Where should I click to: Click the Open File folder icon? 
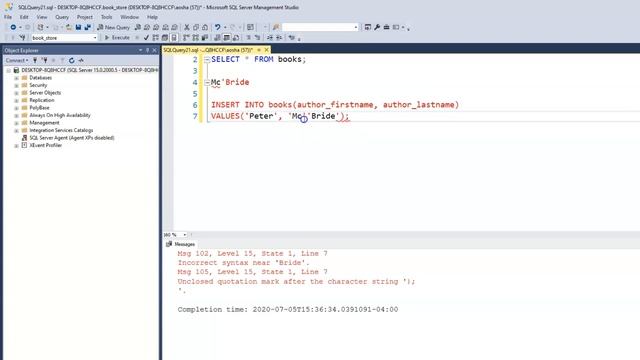click(69, 27)
